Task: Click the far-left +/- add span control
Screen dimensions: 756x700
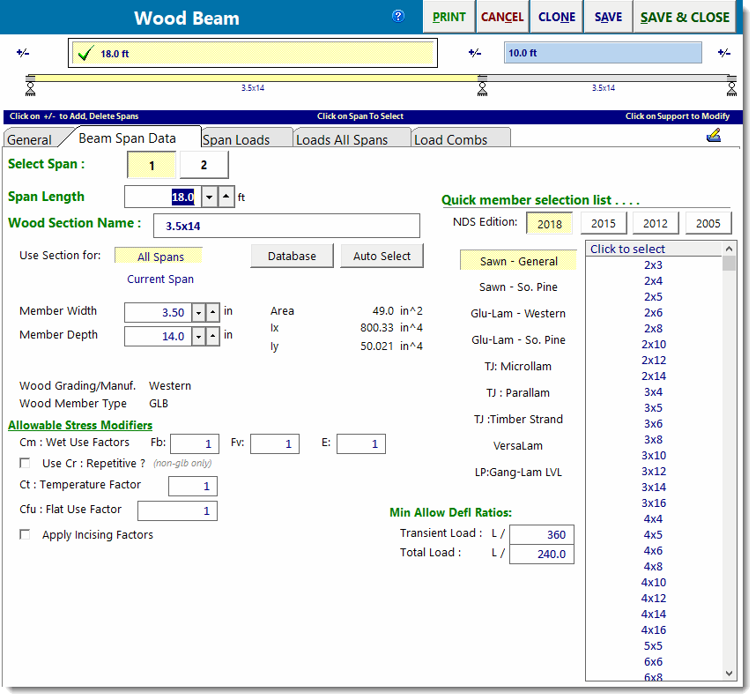Action: tap(23, 53)
